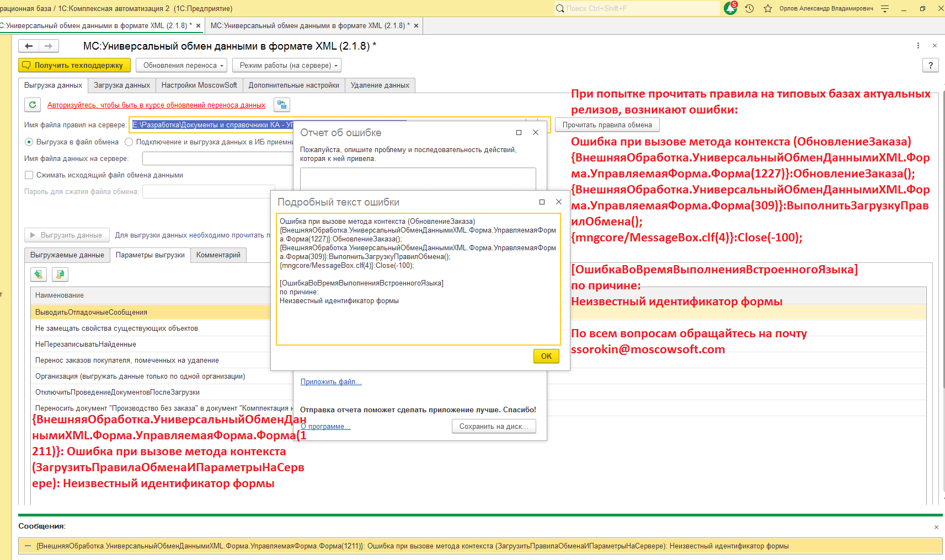Screen dimensions: 945x560
Task: Select Подключение и выгрузка данных в ИБ radio
Action: (129, 142)
